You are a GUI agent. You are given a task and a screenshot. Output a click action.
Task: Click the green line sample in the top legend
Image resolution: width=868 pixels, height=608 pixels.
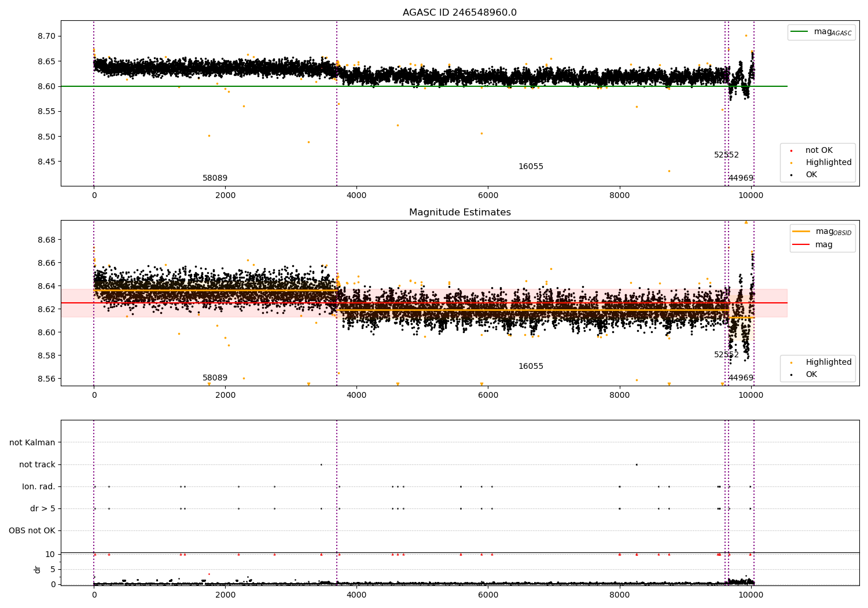tap(800, 32)
